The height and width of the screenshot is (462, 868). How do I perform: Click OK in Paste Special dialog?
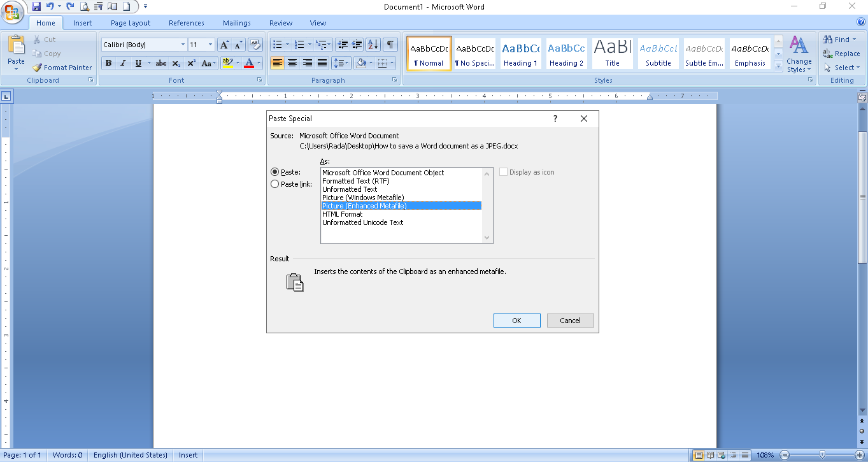[516, 321]
